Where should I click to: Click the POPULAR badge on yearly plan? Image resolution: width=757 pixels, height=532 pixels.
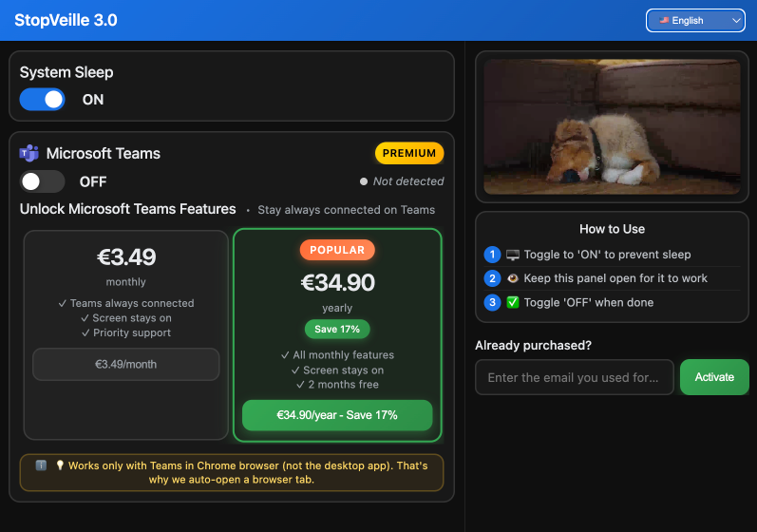click(x=337, y=250)
